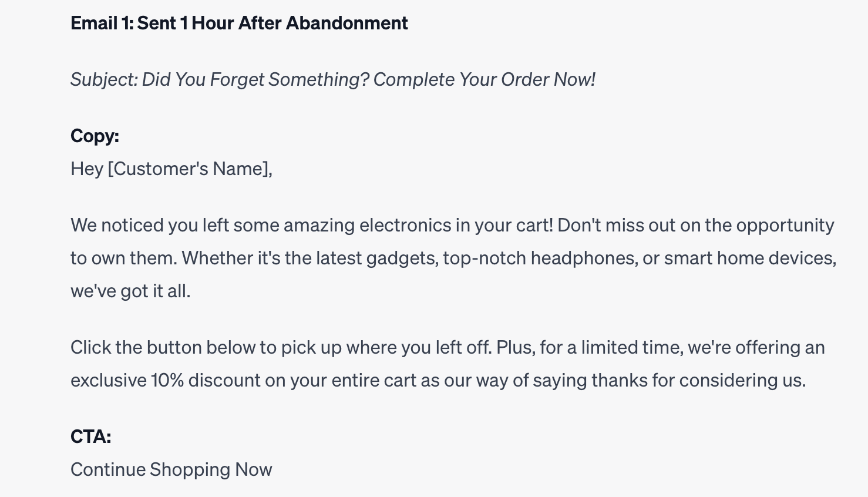This screenshot has width=868, height=497.
Task: Click the bold "CTA:" label
Action: click(90, 436)
